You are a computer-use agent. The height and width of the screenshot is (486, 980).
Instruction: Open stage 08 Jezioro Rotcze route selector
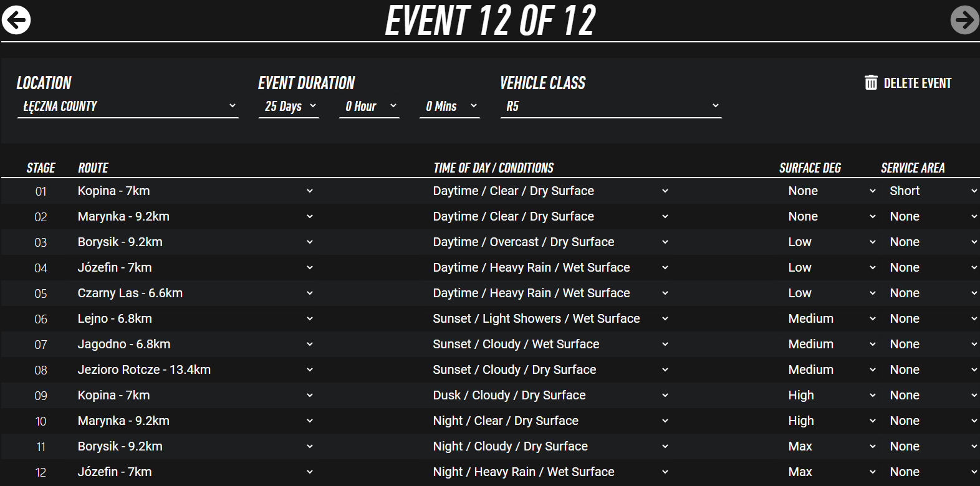click(195, 370)
